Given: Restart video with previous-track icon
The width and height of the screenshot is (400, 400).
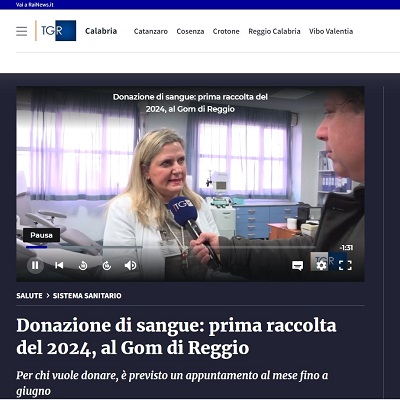Looking at the screenshot, I should tap(59, 265).
